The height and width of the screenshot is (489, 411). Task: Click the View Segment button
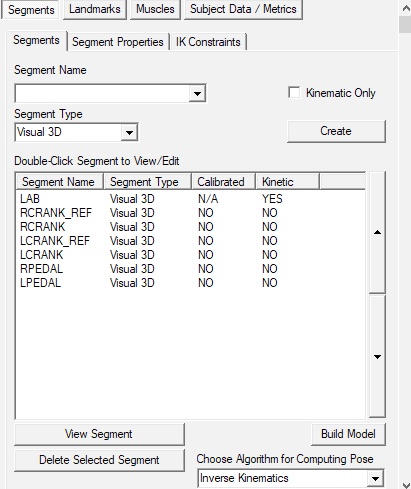click(99, 434)
